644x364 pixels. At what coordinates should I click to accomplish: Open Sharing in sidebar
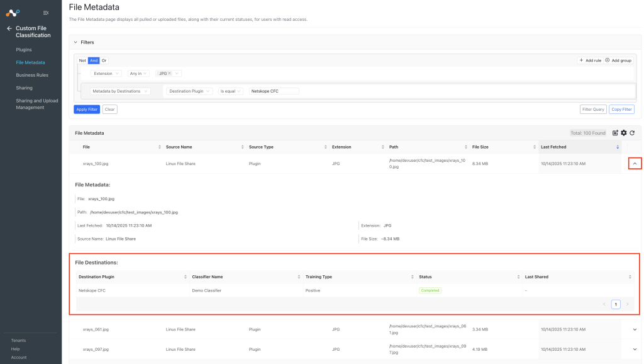25,88
